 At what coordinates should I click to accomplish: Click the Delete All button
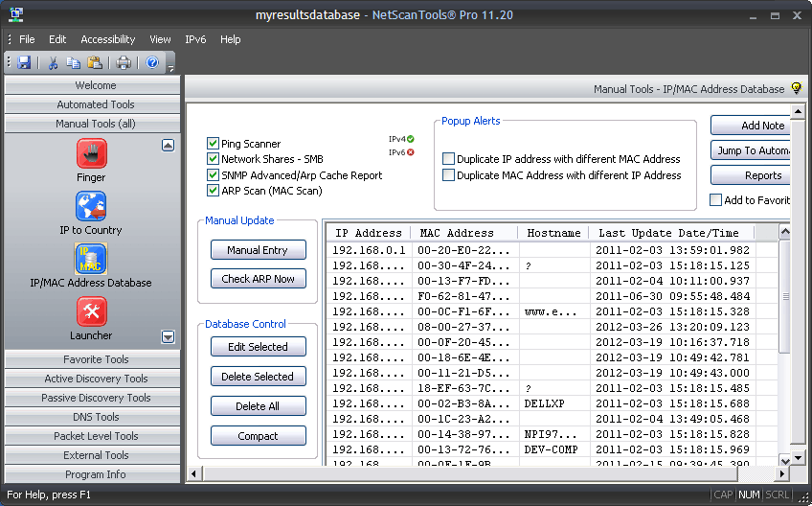tap(258, 406)
